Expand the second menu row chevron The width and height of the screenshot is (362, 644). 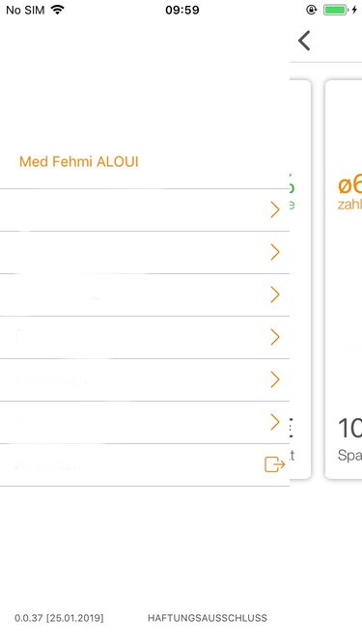point(275,252)
